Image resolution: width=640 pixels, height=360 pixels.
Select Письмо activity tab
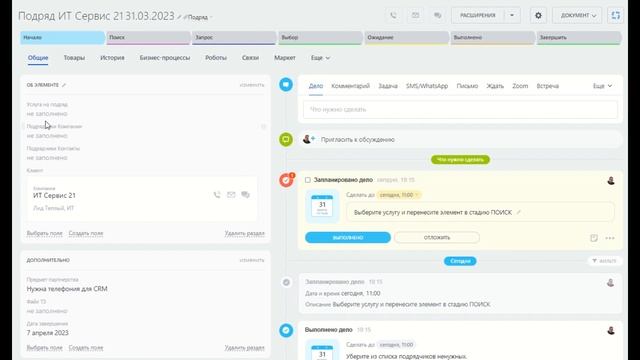[x=467, y=86]
